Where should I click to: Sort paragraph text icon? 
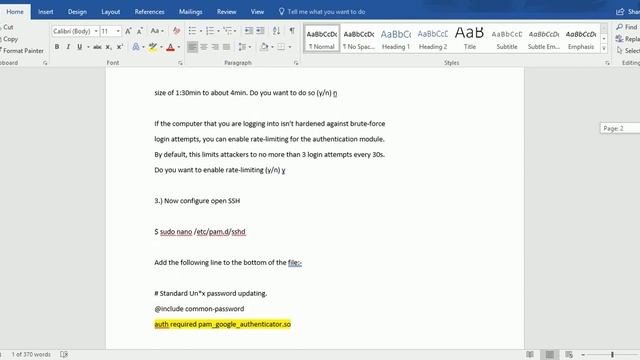pyautogui.click(x=276, y=31)
